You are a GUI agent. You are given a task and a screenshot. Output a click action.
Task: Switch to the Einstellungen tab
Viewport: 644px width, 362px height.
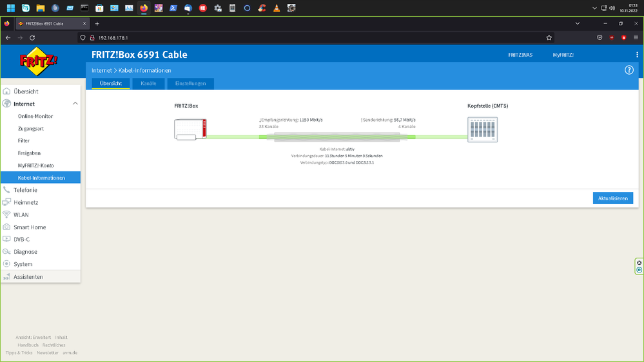pyautogui.click(x=191, y=83)
